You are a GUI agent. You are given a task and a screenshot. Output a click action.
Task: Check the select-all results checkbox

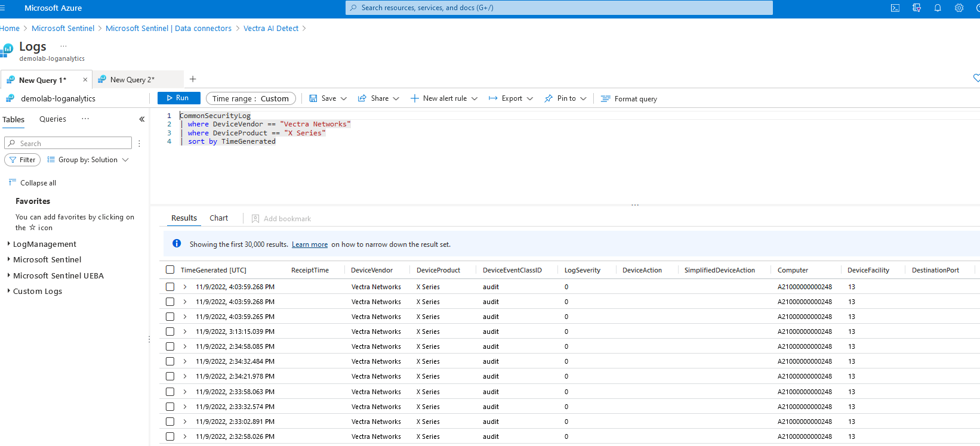coord(170,270)
